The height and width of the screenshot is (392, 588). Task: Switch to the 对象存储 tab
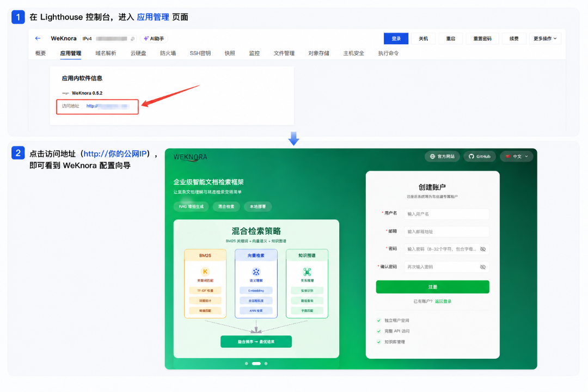(x=318, y=53)
